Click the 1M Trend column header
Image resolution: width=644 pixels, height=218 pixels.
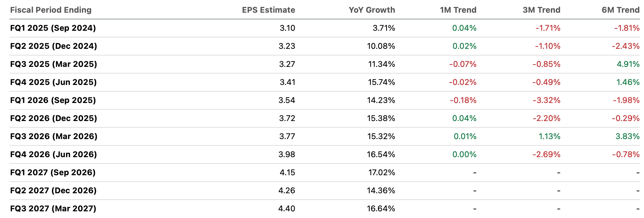tap(458, 10)
